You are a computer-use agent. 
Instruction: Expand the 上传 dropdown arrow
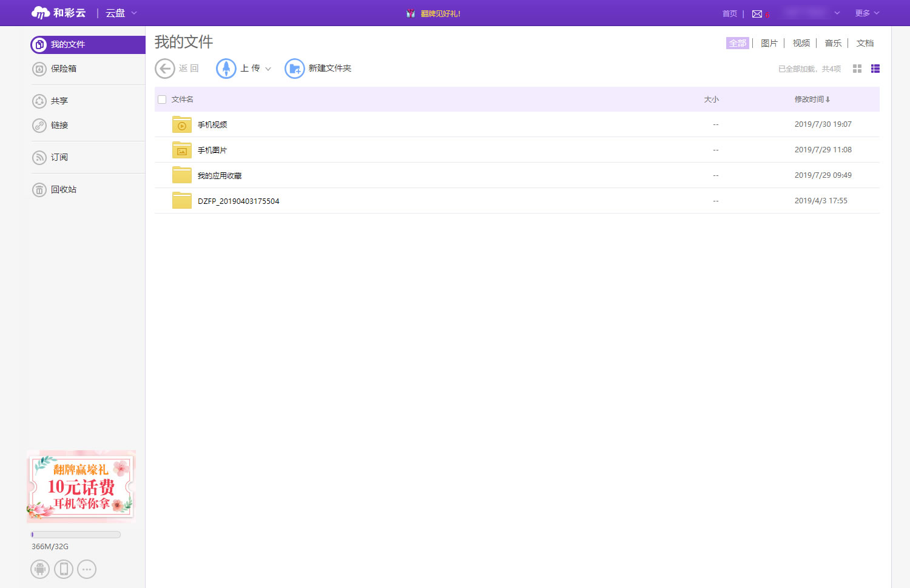[x=268, y=69]
